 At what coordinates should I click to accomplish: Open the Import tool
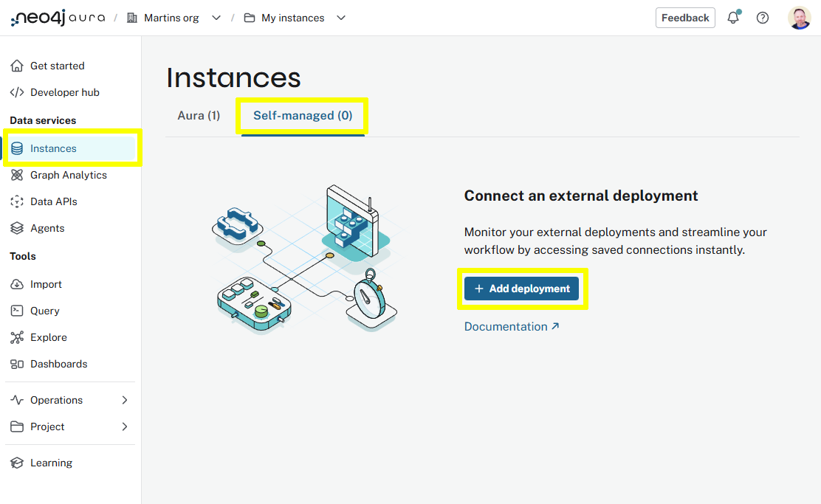click(44, 284)
